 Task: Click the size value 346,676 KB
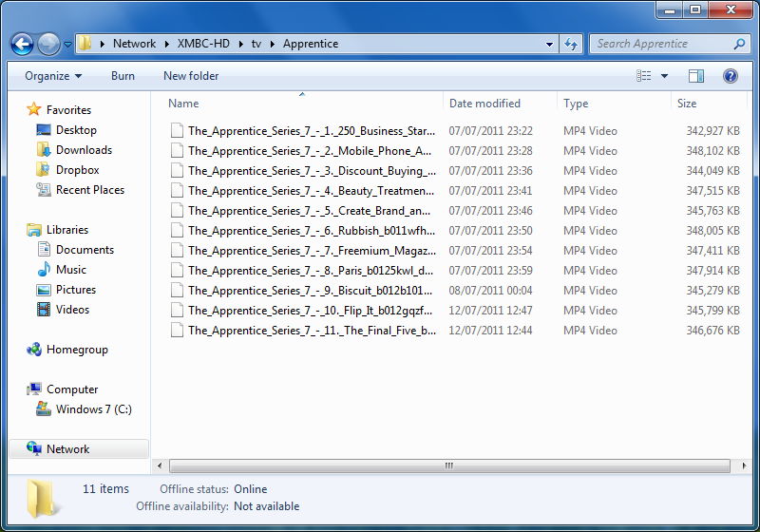coord(712,330)
